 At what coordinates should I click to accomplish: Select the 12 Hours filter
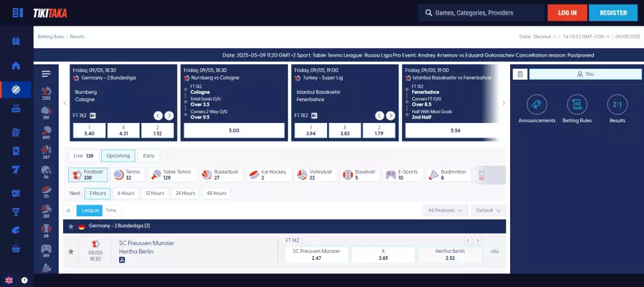[x=155, y=194]
